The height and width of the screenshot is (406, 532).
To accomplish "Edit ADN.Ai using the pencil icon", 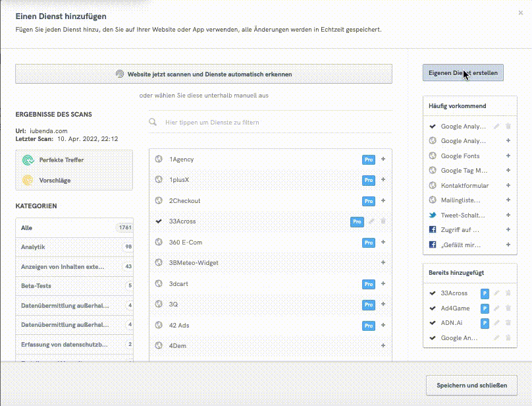I will (x=497, y=323).
